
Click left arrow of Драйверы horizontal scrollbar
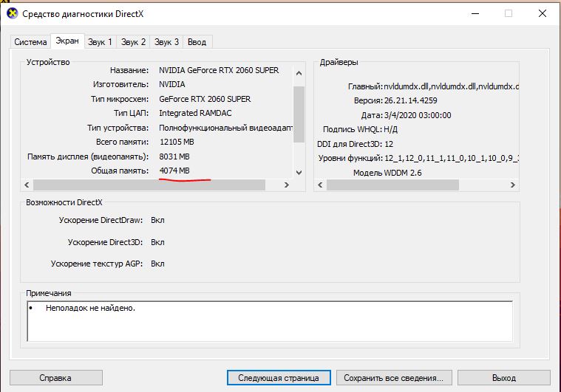(x=320, y=185)
